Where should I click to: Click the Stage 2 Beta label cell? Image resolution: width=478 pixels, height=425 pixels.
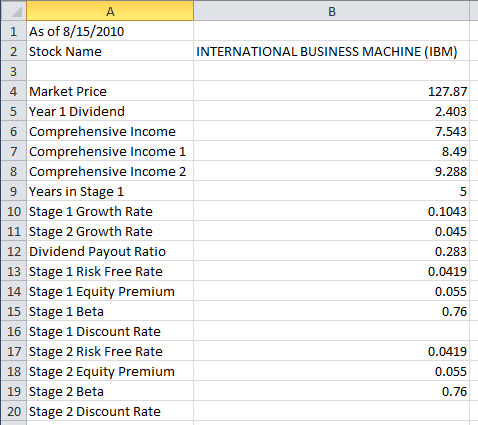pyautogui.click(x=110, y=391)
